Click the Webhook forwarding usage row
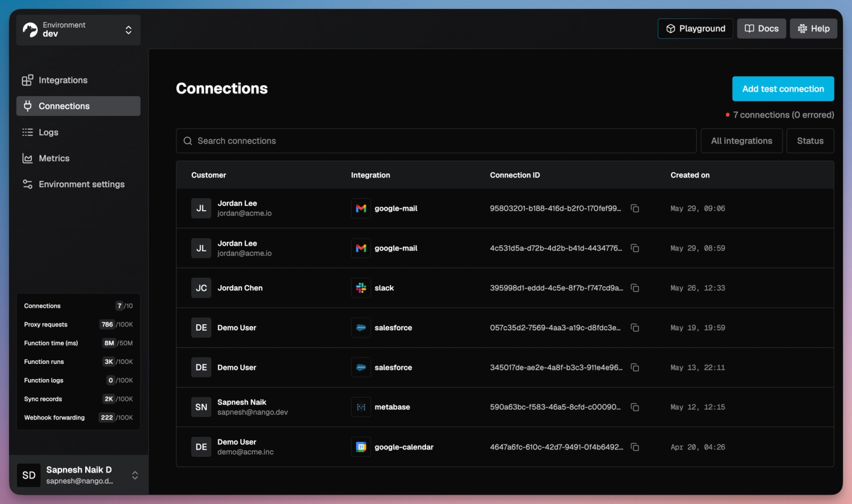 point(78,418)
